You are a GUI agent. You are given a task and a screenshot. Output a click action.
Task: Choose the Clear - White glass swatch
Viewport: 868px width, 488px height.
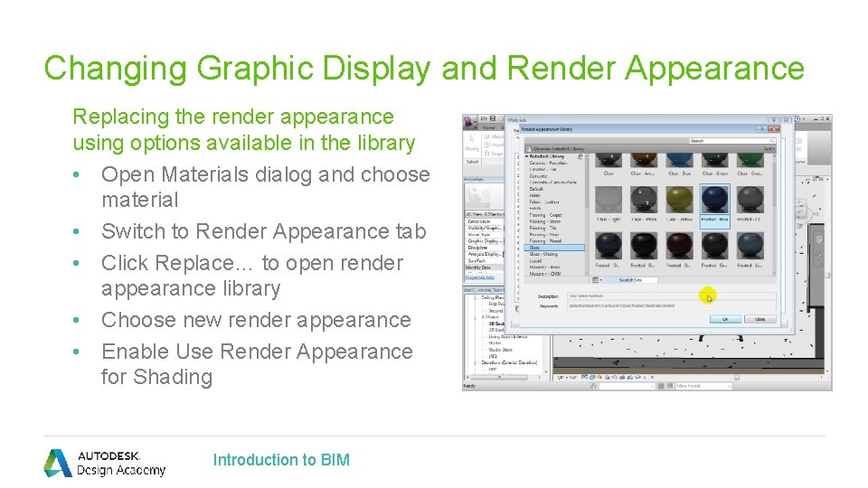coord(644,203)
